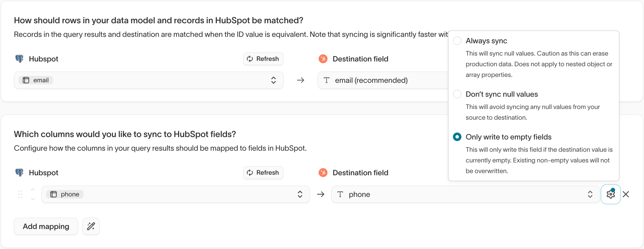The image size is (644, 249).
Task: Choose Don't sync null values
Action: click(x=457, y=94)
